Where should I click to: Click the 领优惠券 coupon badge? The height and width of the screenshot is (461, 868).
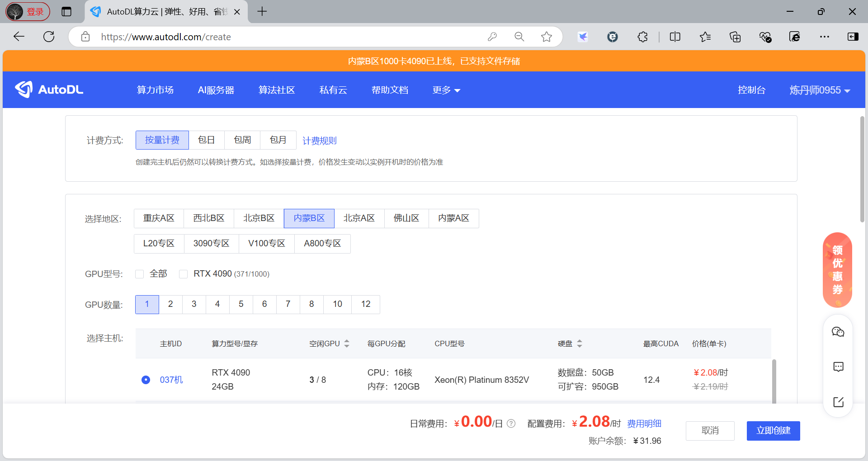click(838, 270)
